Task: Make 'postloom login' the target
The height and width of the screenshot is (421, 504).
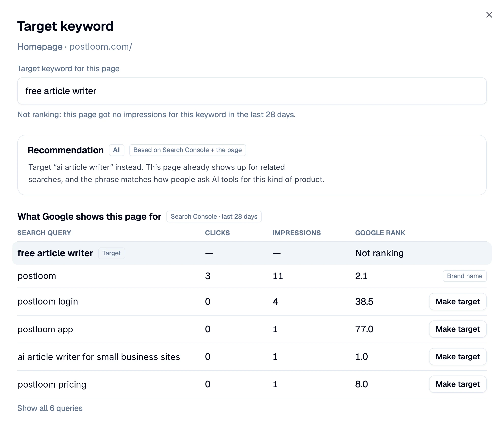Action: pos(458,302)
